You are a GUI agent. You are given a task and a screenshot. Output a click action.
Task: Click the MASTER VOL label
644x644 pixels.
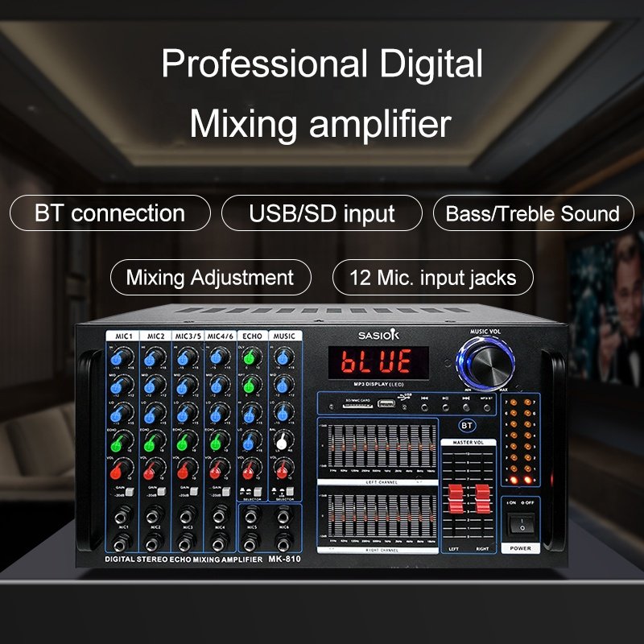tap(469, 442)
